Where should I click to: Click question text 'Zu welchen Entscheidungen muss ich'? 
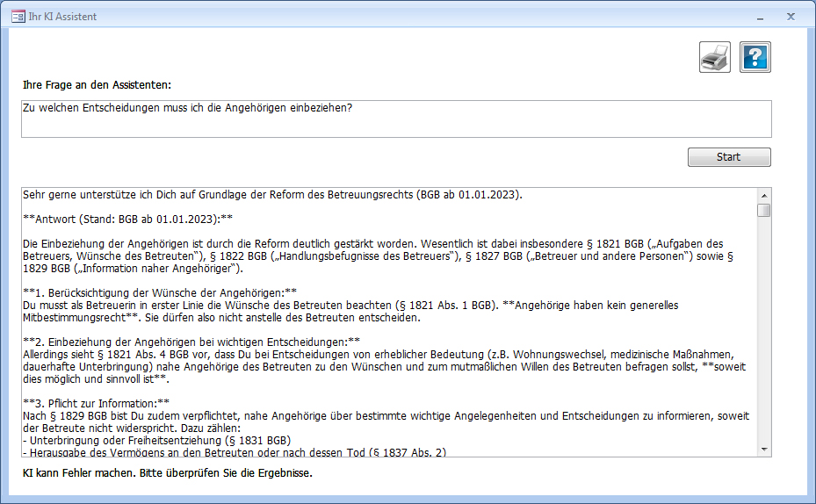coord(106,108)
